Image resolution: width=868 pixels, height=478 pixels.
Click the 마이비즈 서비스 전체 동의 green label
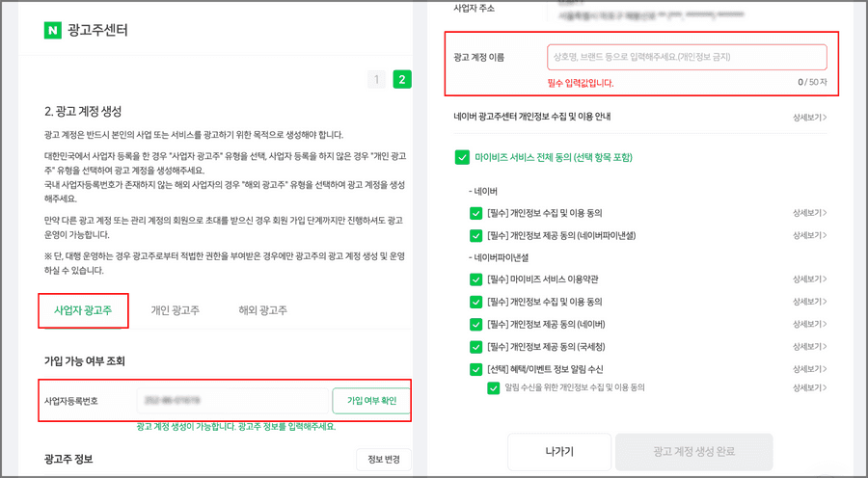pyautogui.click(x=554, y=158)
